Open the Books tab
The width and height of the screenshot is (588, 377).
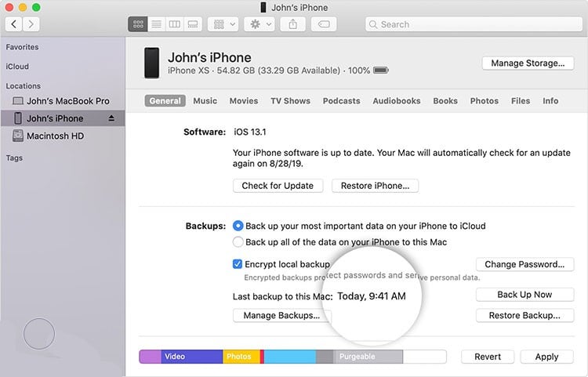(445, 101)
